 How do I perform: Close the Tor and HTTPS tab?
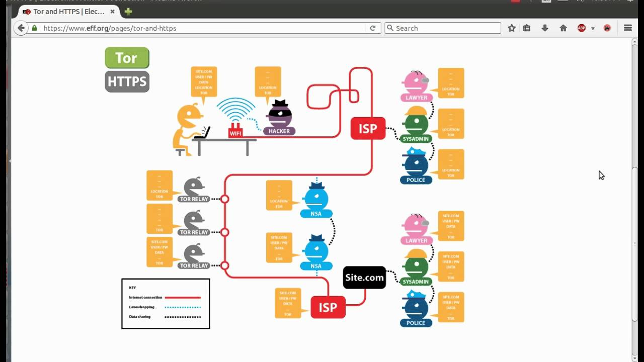click(x=112, y=12)
